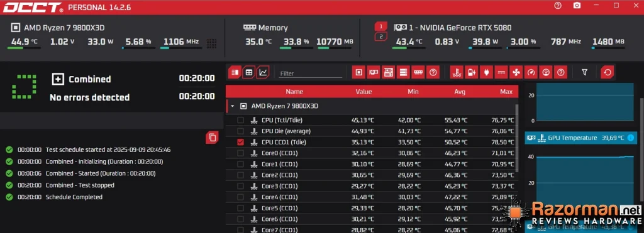Select GPU number 2 in selector
This screenshot has width=644, height=233.
coord(380,37)
